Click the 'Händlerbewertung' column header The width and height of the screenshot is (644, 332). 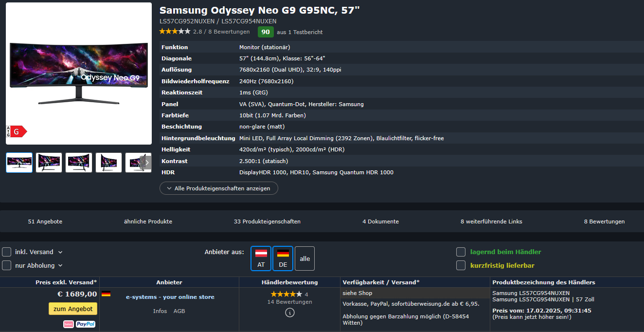[289, 282]
